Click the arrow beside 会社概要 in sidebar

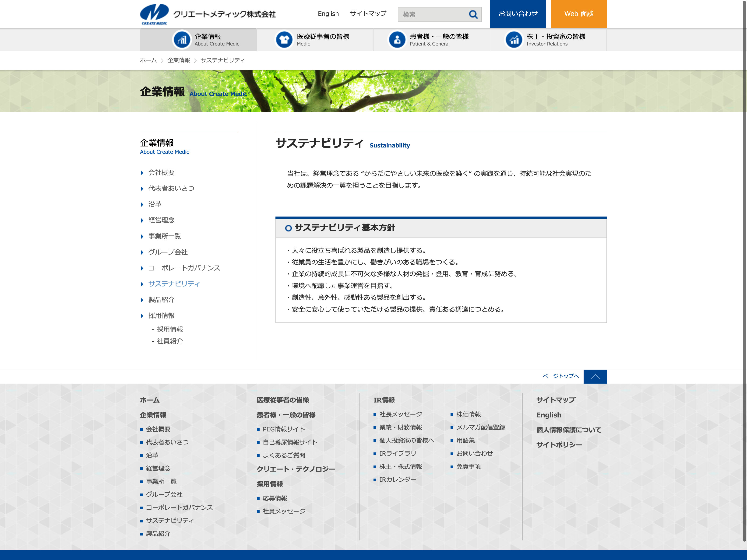pos(142,173)
